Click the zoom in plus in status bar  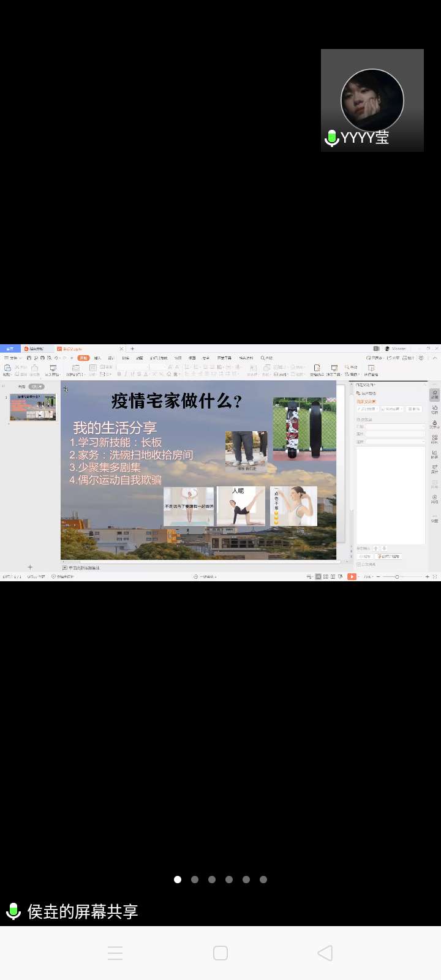pyautogui.click(x=427, y=576)
